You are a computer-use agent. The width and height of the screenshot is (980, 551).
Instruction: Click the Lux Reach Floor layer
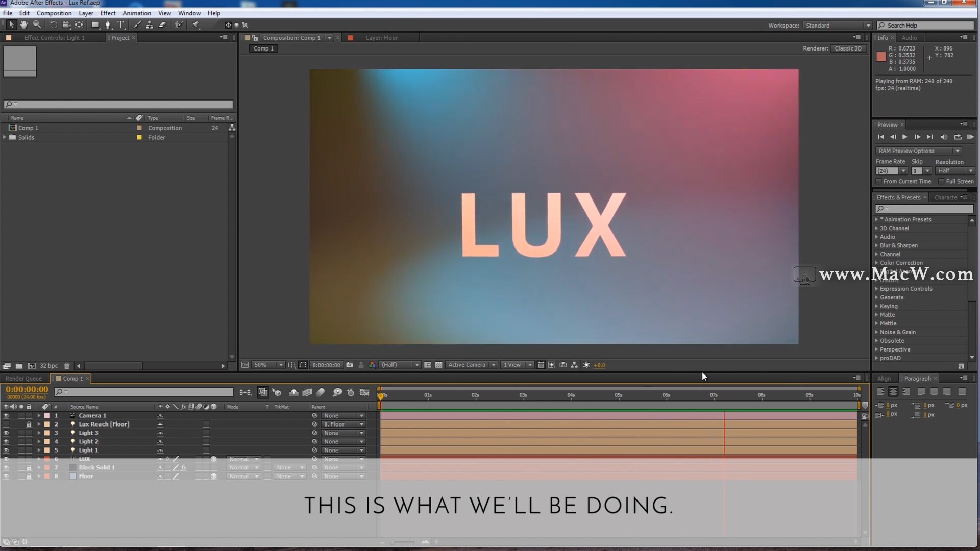(x=104, y=424)
